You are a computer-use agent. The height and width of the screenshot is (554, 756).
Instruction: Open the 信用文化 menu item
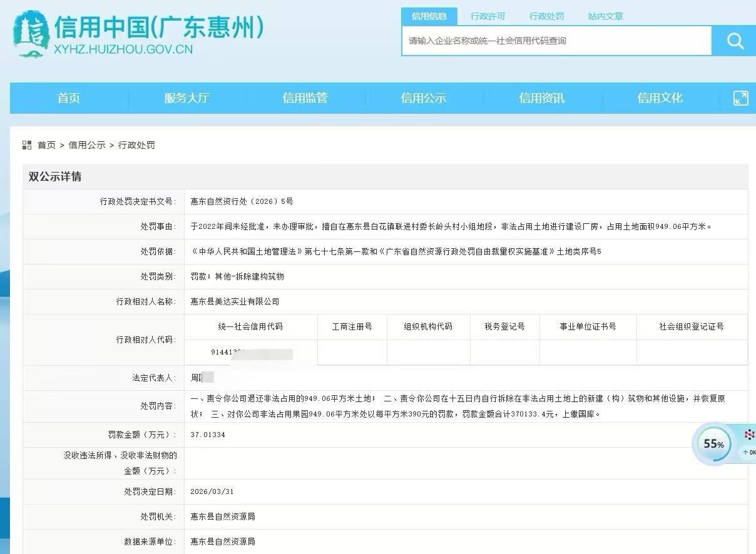point(660,98)
